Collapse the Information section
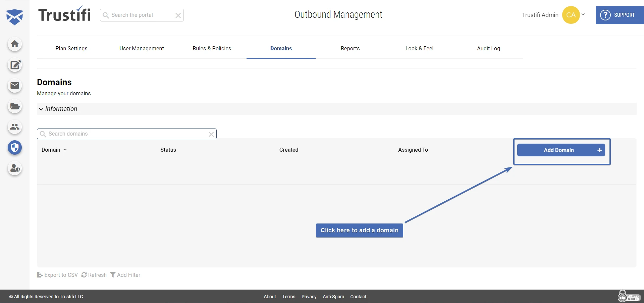The width and height of the screenshot is (644, 303). pyautogui.click(x=41, y=109)
